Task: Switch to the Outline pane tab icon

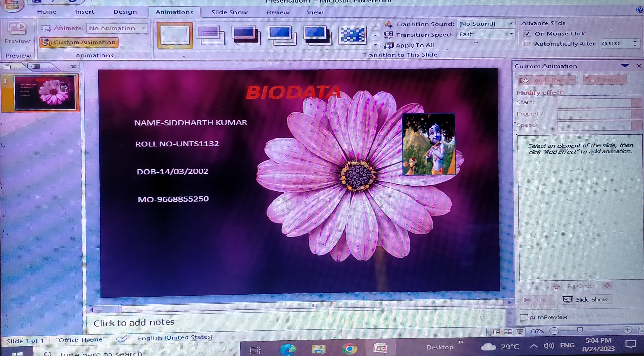Action: [x=36, y=67]
